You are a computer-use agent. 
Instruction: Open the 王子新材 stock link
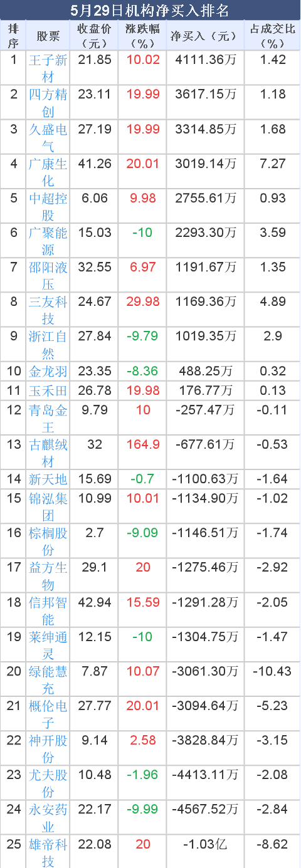[x=48, y=68]
